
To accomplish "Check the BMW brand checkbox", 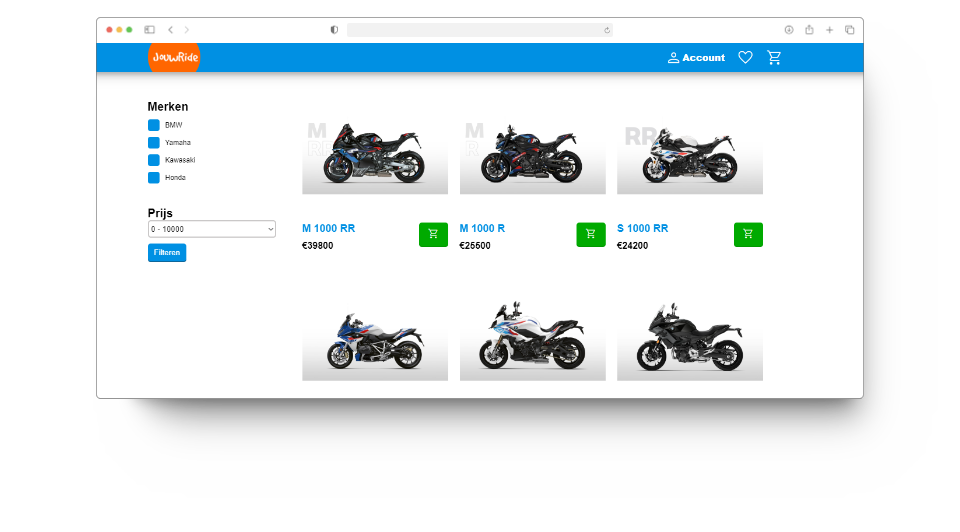I will pos(154,125).
